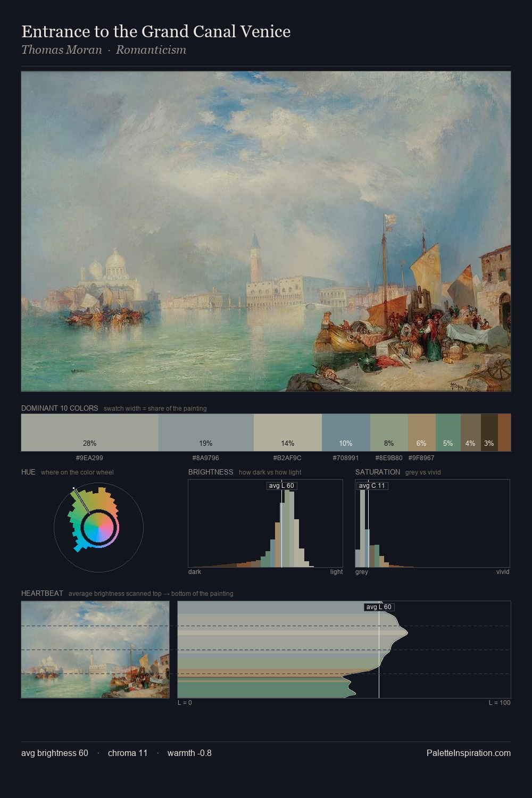Viewport: 532px width, 798px height.
Task: Click the painting title heading
Action: click(156, 31)
